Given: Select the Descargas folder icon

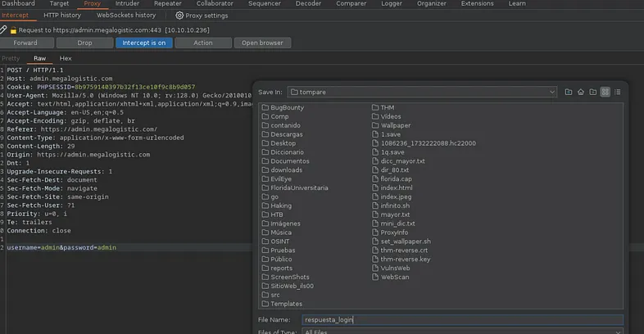Looking at the screenshot, I should point(265,134).
